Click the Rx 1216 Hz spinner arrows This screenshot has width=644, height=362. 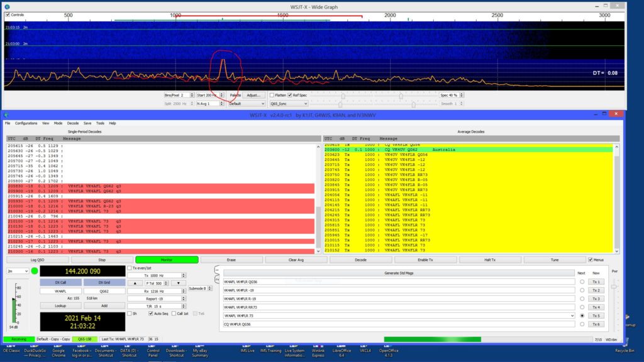(184, 291)
